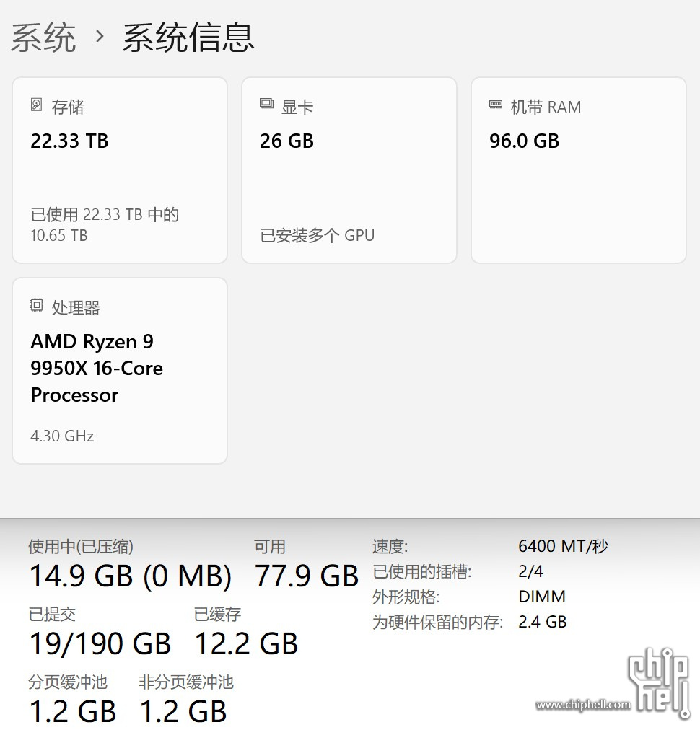Click the 非分页缓冲池 label
Screen dimensions: 700x730
[x=186, y=682]
